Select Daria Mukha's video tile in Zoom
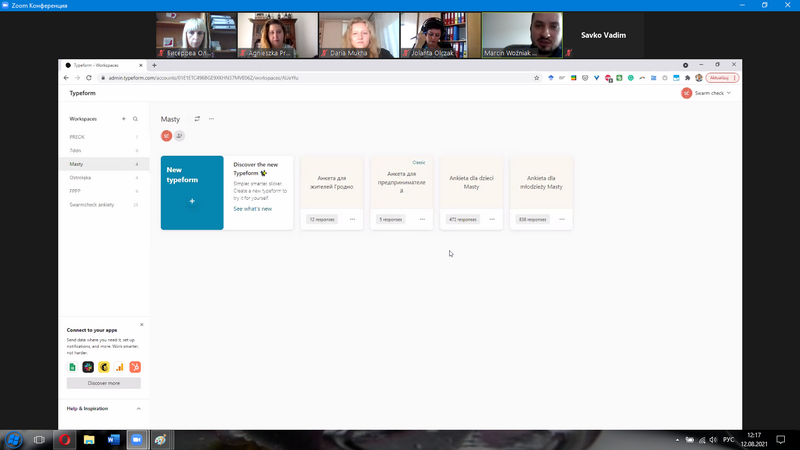Viewport: 800px width, 450px height. point(359,35)
